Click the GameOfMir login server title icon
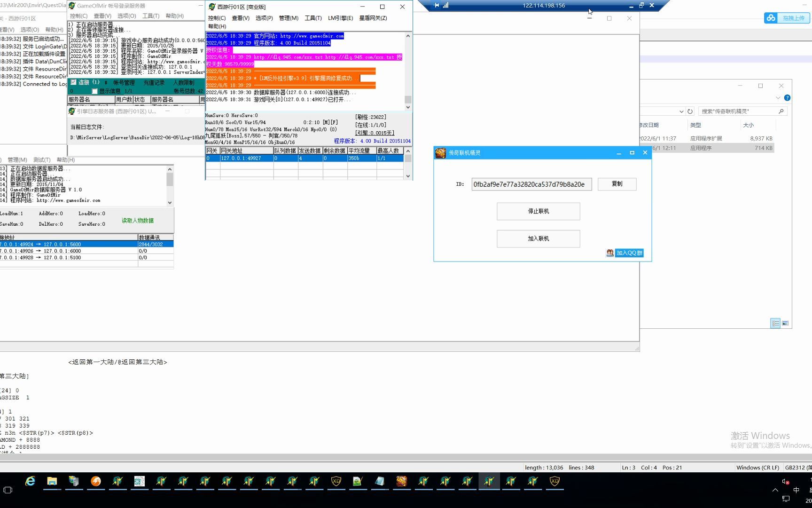 point(72,6)
